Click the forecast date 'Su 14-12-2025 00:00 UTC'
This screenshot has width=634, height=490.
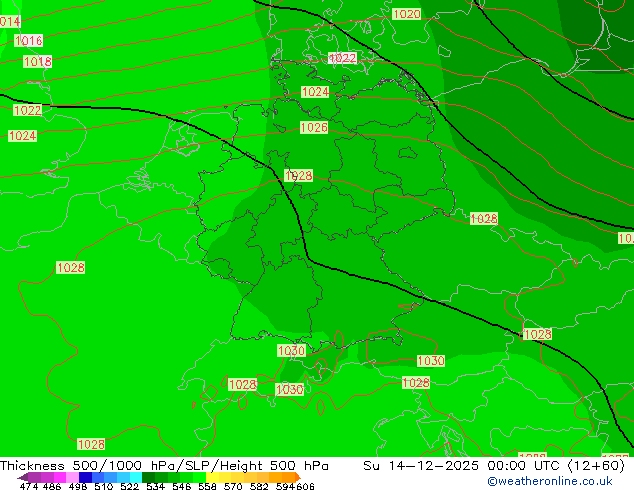pos(463,466)
